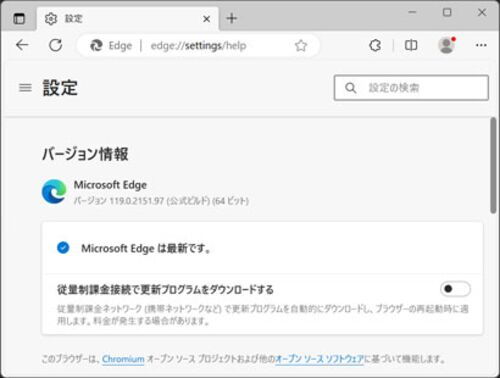
Task: Click the 設定の検索 search box
Action: [x=411, y=88]
